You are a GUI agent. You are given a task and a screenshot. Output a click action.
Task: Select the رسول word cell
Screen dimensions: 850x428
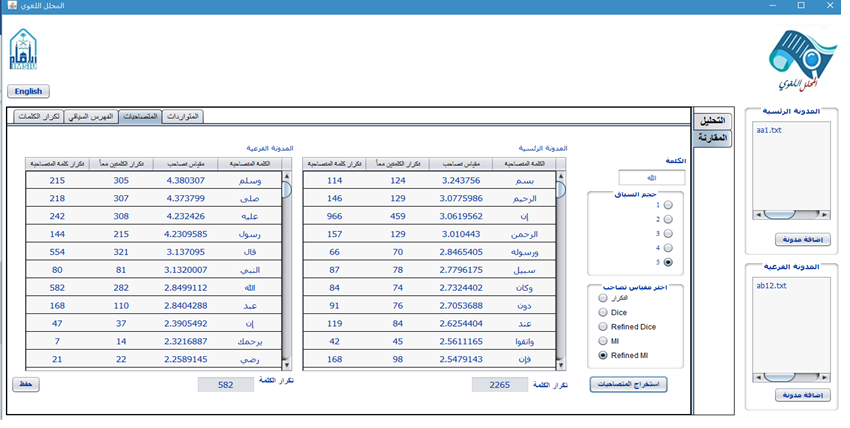pyautogui.click(x=249, y=234)
